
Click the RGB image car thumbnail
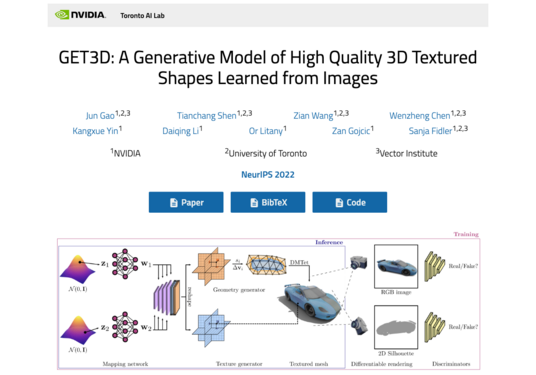[396, 266]
